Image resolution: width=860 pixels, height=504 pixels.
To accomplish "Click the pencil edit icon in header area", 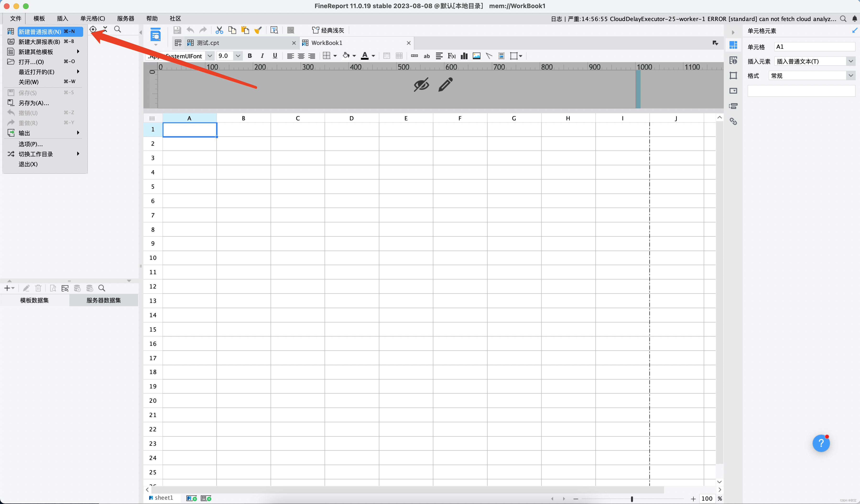I will point(445,85).
